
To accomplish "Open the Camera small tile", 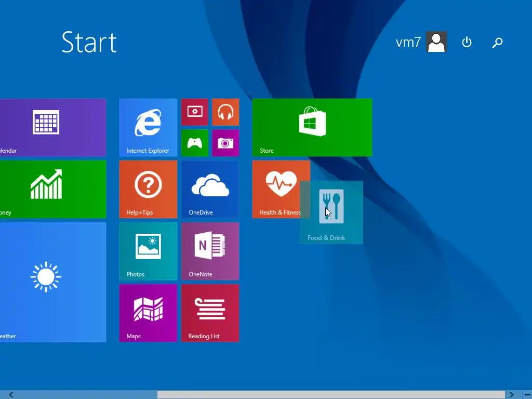I will (x=225, y=143).
